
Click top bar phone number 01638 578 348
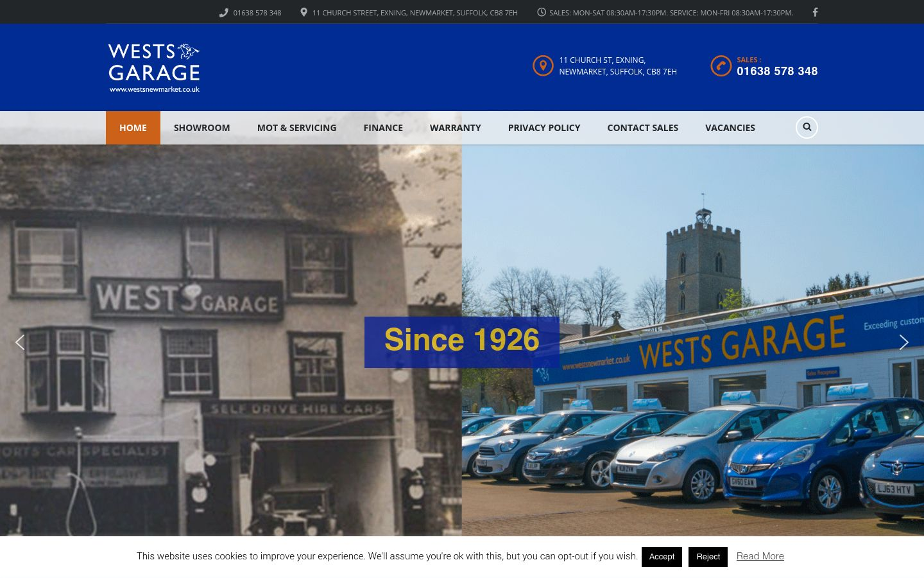(x=257, y=13)
